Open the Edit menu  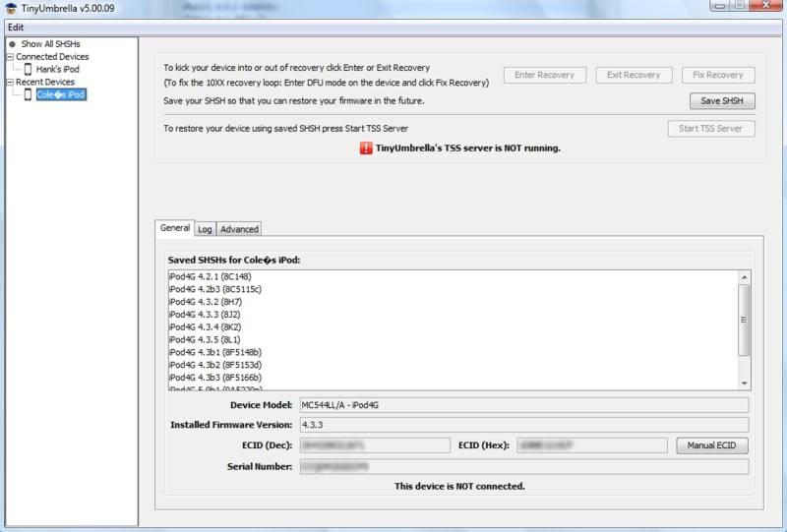pyautogui.click(x=16, y=27)
